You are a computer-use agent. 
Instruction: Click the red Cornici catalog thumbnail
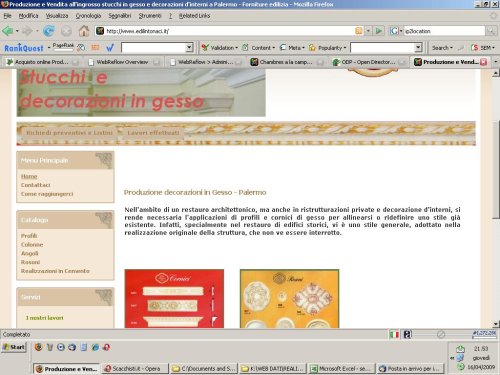coord(174,299)
